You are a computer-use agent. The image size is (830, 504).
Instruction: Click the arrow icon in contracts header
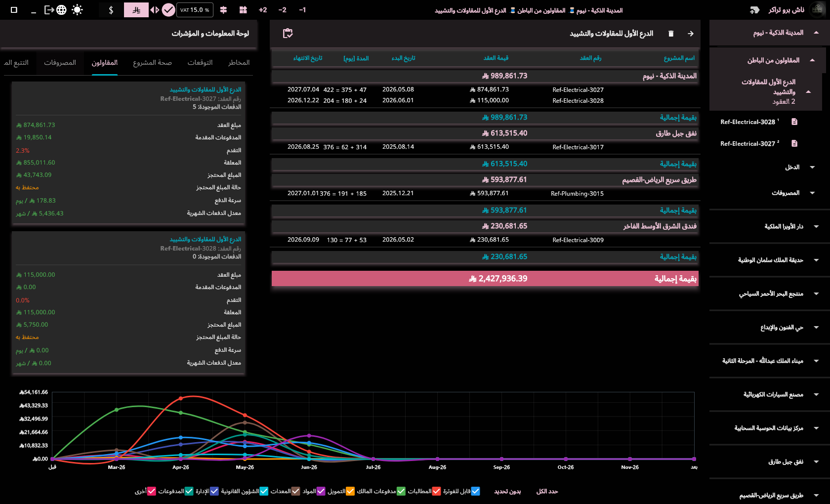(691, 34)
